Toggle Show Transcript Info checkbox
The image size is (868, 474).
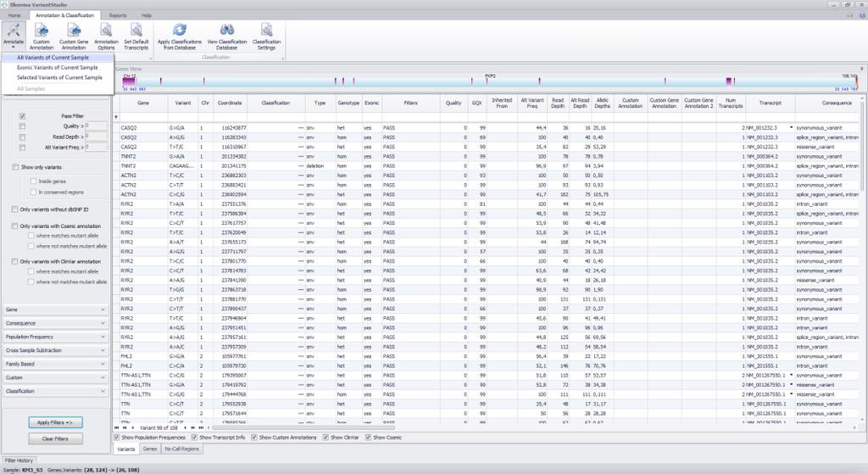(x=194, y=438)
